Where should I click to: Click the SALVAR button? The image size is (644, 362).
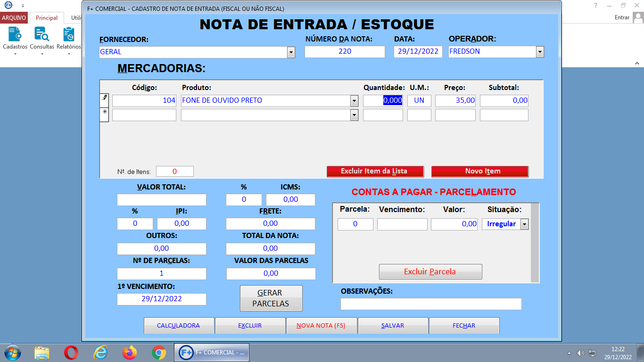(x=393, y=326)
